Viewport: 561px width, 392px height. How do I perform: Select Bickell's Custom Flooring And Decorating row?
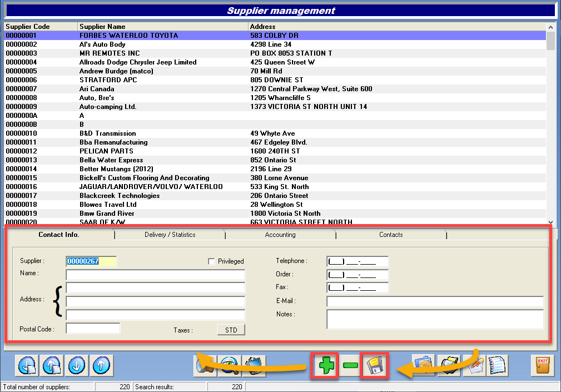pyautogui.click(x=275, y=178)
